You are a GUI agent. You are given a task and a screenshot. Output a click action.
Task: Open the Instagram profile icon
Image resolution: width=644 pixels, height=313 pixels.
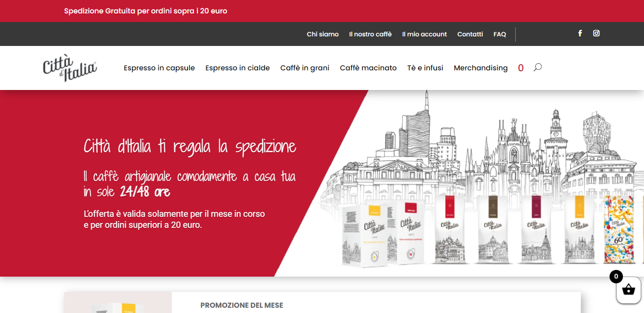(596, 34)
